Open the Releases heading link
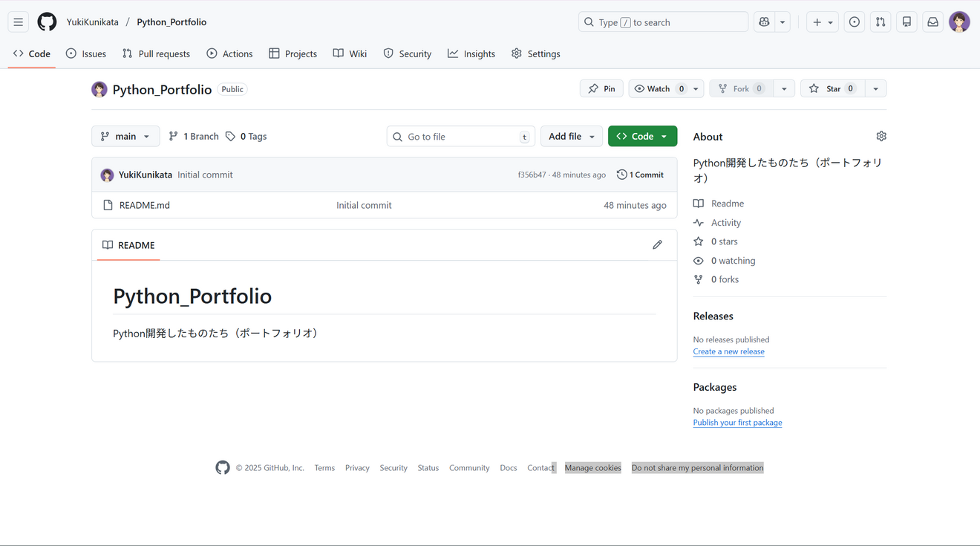 (713, 316)
